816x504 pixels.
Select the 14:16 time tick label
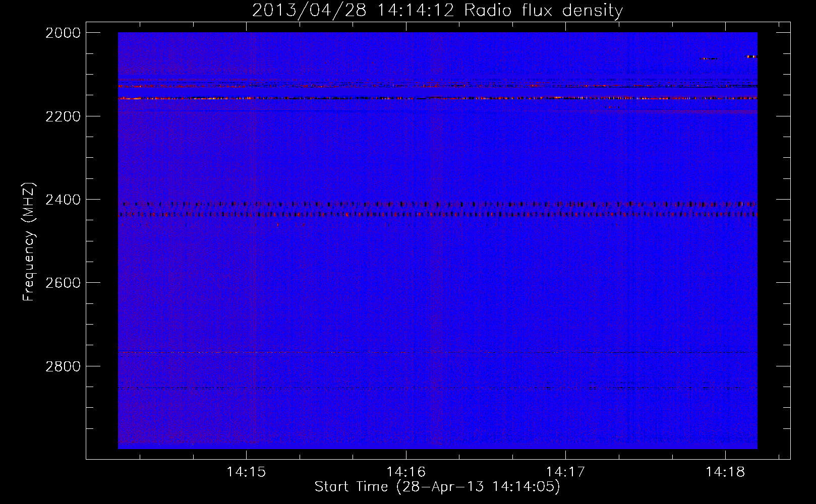tap(406, 472)
